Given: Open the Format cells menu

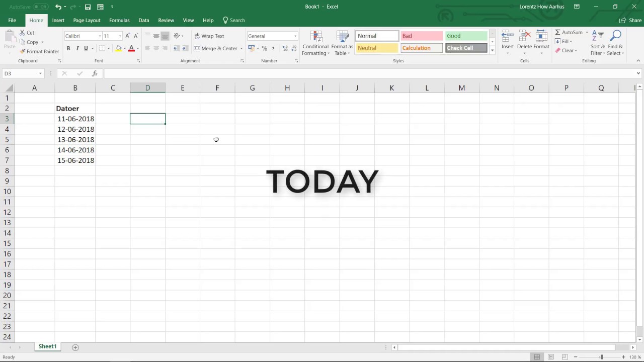Looking at the screenshot, I should 541,43.
